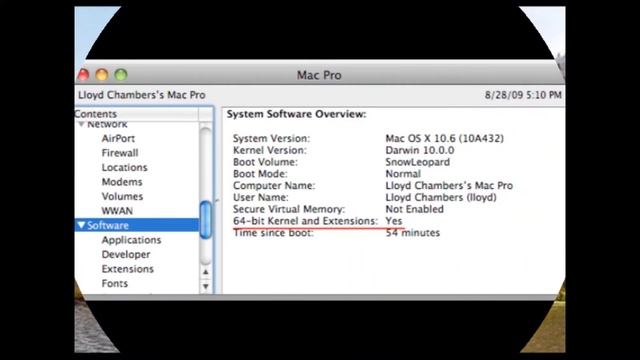The height and width of the screenshot is (360, 640).
Task: Click the Normal boot mode value
Action: pos(403,174)
